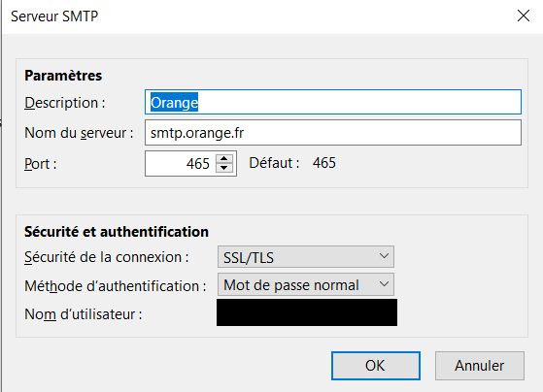Click the Description field containing Orange
This screenshot has width=543, height=392.
pyautogui.click(x=333, y=102)
